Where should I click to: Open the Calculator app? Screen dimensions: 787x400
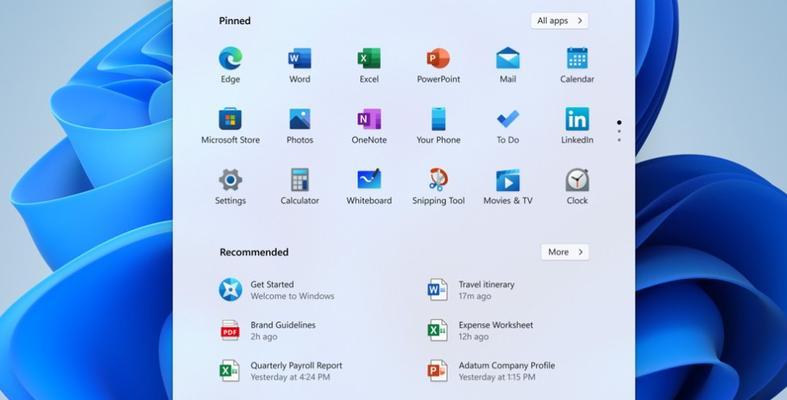pos(300,187)
